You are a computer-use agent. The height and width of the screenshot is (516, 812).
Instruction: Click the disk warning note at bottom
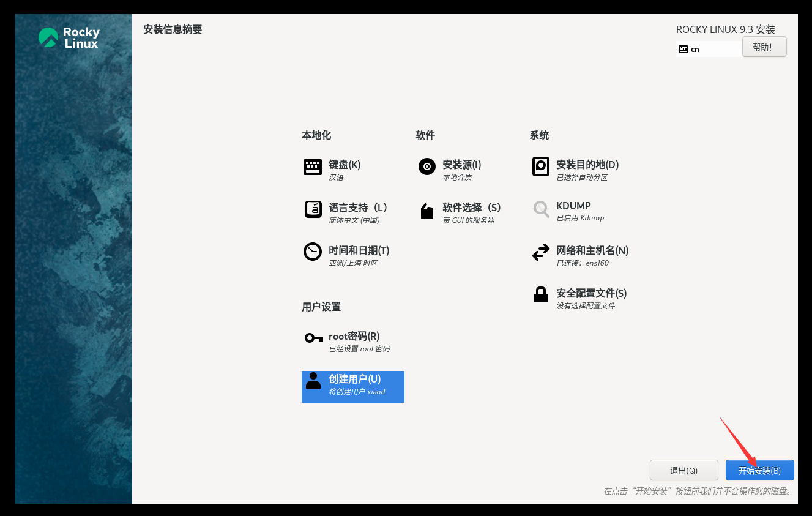coord(699,492)
